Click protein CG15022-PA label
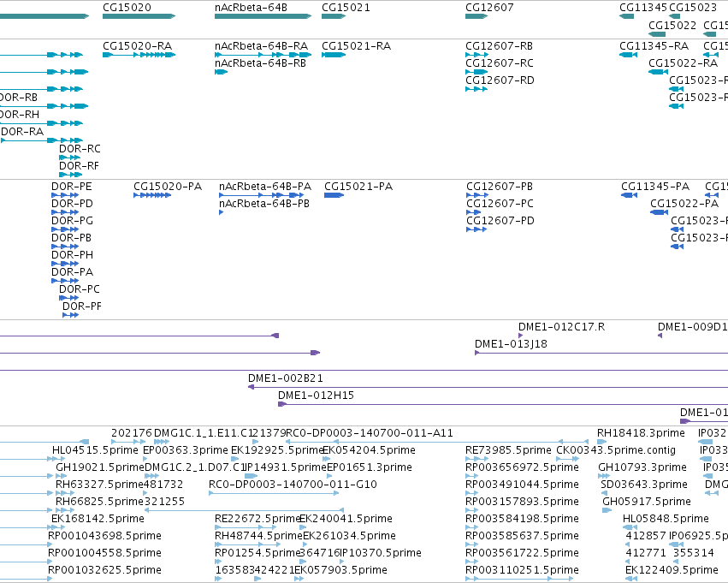Screen dimensions: 728x583 point(684,204)
